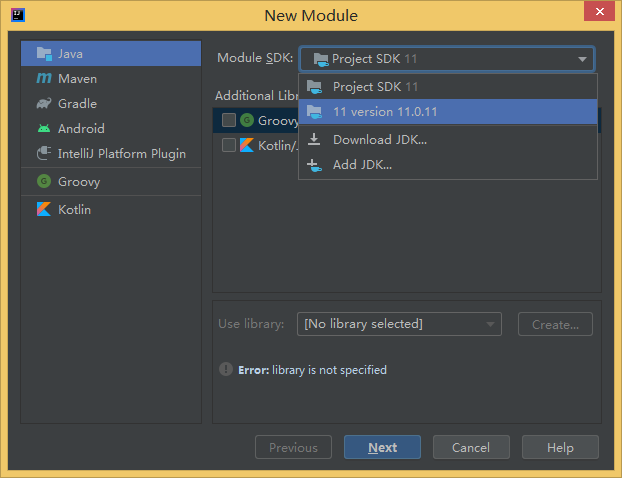This screenshot has width=622, height=478.
Task: Click the 'Module SDK:' label
Action: (255, 58)
